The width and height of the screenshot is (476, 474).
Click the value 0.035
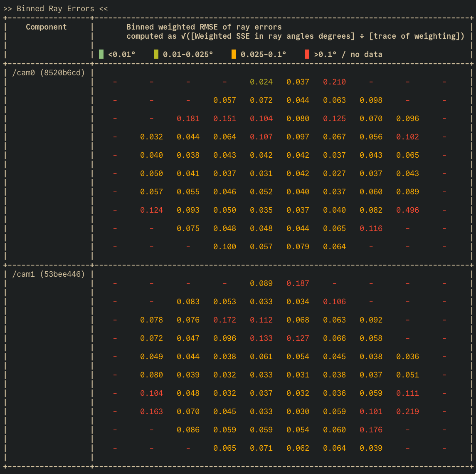(x=261, y=210)
